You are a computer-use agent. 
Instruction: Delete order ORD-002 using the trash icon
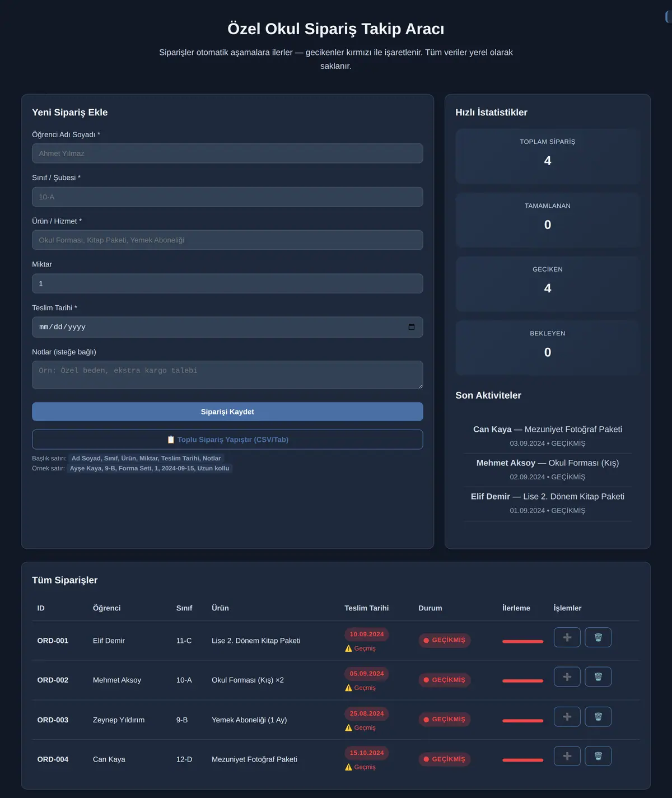click(598, 677)
